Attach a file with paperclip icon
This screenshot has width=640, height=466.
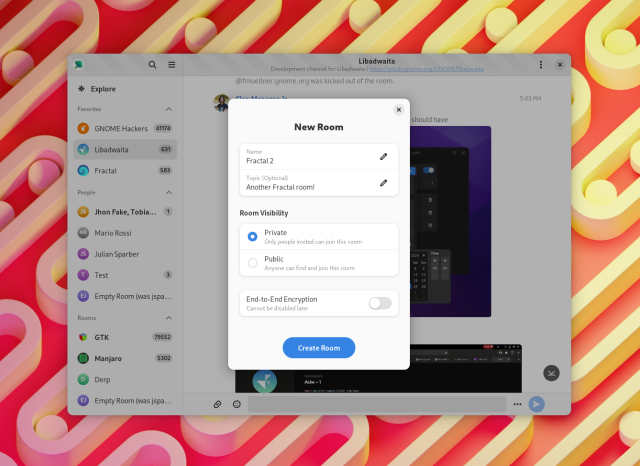218,404
